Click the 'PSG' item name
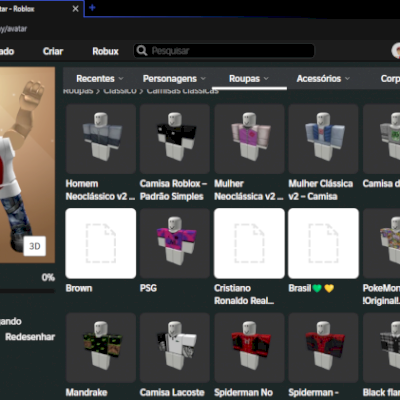The image size is (400, 400). tap(148, 288)
